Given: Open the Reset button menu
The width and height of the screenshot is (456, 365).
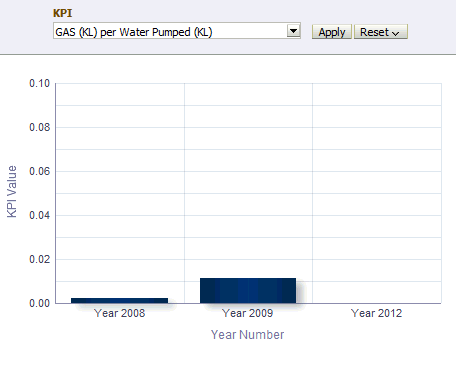Looking at the screenshot, I should (381, 32).
